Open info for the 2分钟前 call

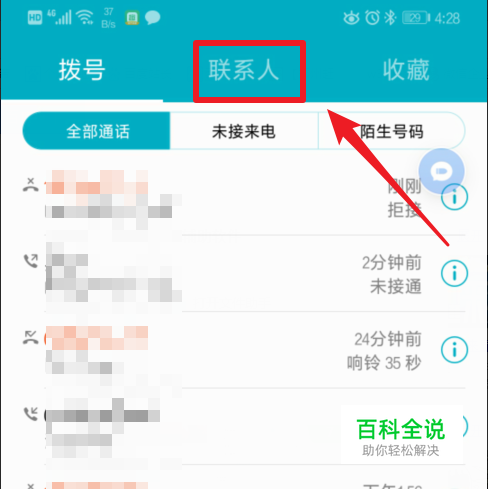click(454, 273)
